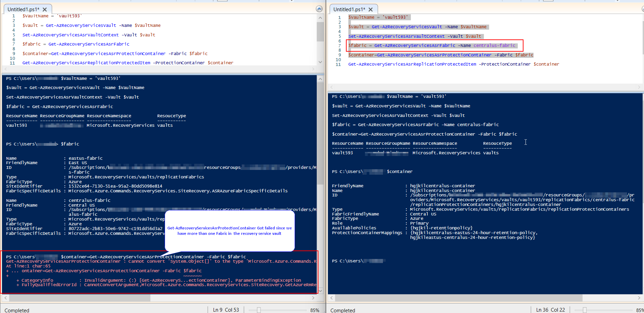Image resolution: width=644 pixels, height=313 pixels.
Task: Click the 'Ln 9 Col 53' cursor position indicator
Action: (x=226, y=310)
